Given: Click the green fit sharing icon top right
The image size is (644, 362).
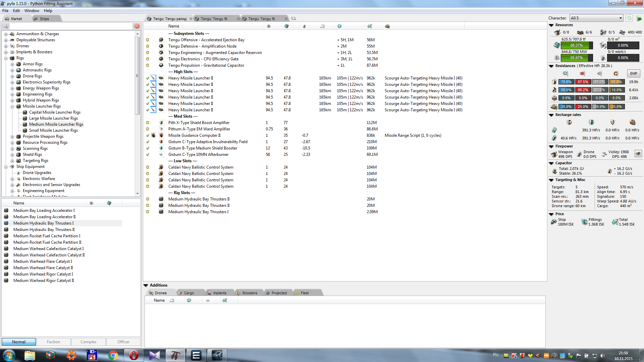Looking at the screenshot, I should (x=639, y=18).
